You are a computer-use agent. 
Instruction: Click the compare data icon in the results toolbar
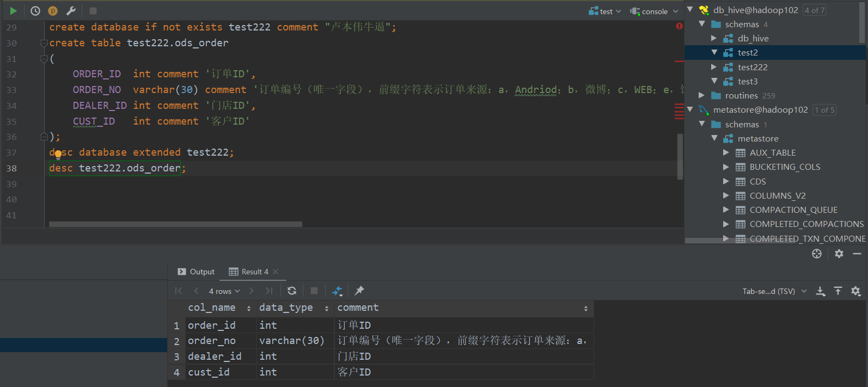[338, 291]
